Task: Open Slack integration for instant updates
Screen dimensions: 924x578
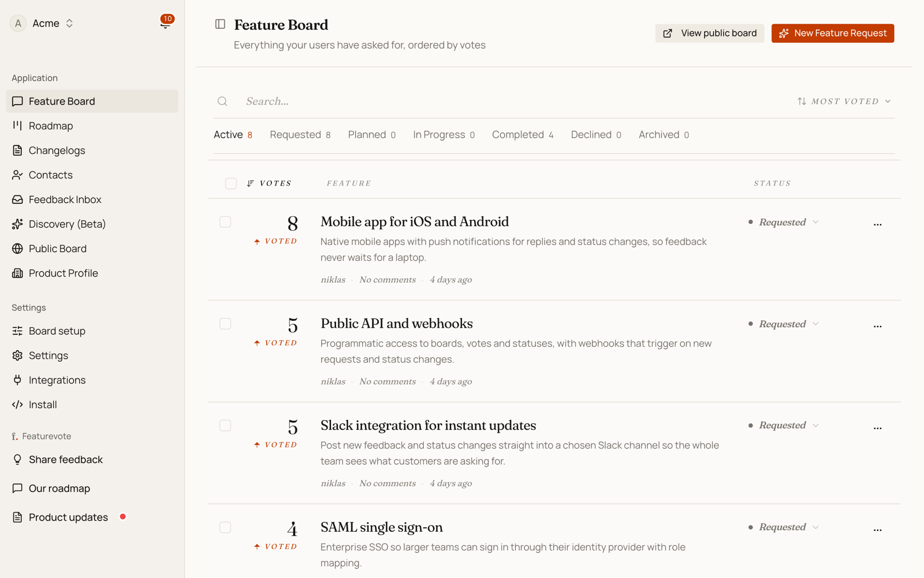Action: [x=429, y=425]
